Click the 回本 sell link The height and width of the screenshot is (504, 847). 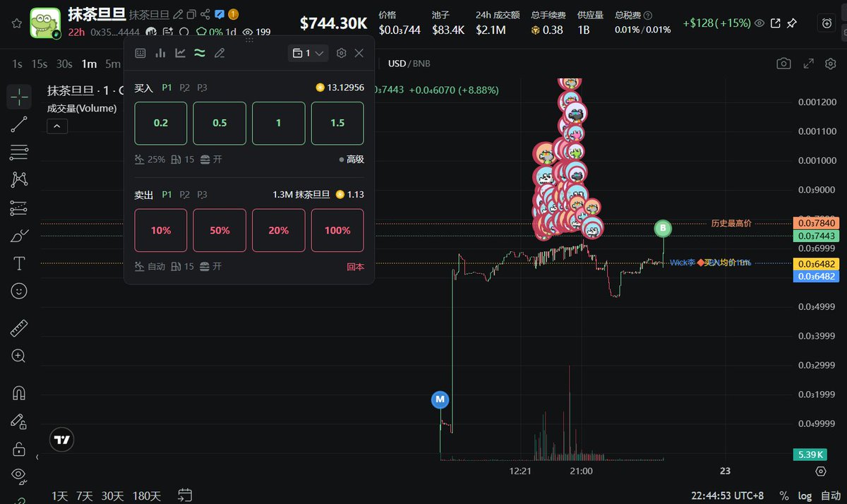(354, 266)
